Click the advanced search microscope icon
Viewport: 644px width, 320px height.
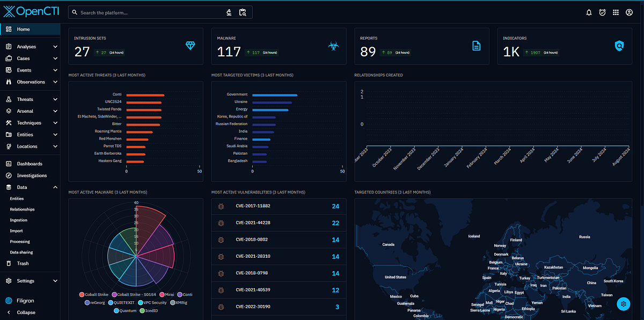tap(229, 12)
